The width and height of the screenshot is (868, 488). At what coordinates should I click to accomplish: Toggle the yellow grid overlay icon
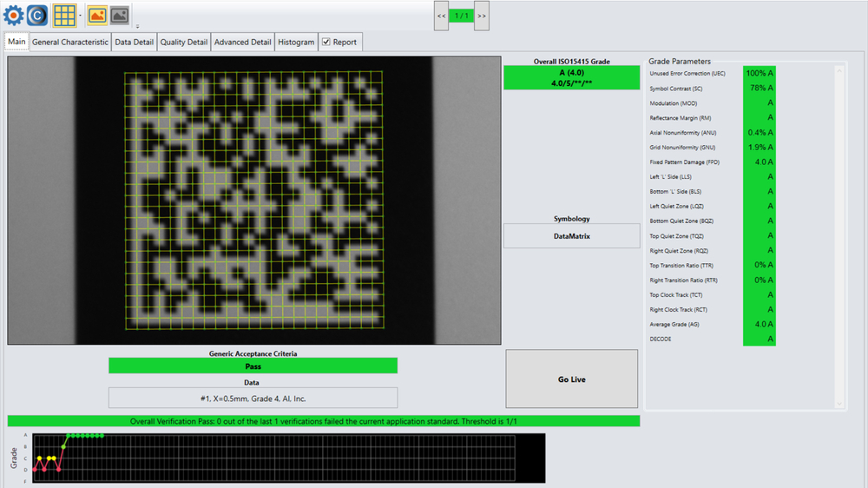[x=64, y=16]
